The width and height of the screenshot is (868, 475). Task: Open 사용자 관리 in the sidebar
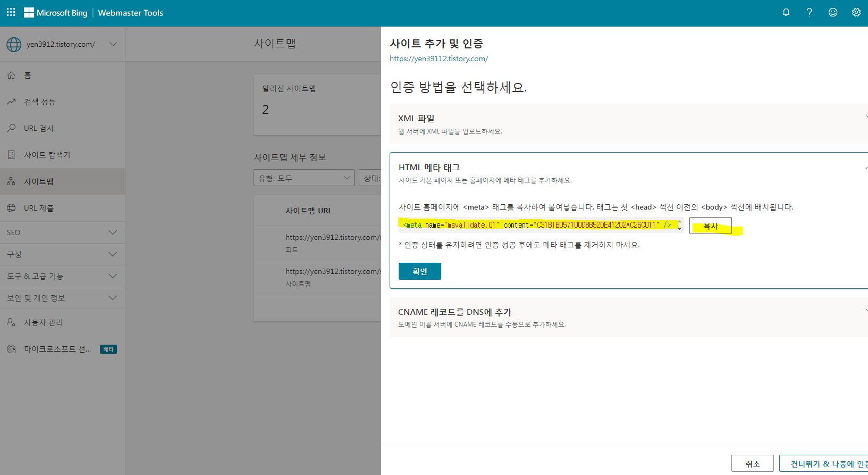click(63, 322)
